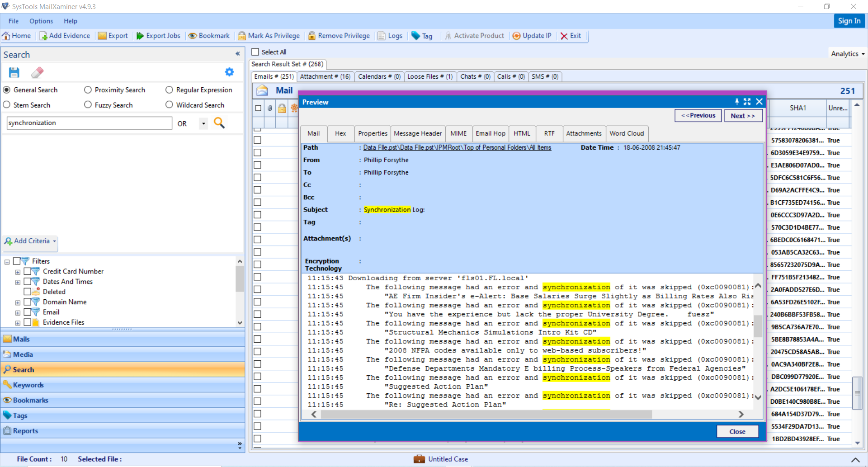Pin the Preview window
Viewport: 868px width, 467px height.
pyautogui.click(x=736, y=102)
